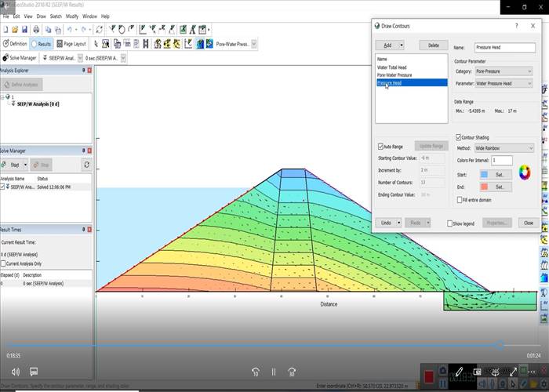The image size is (549, 392).
Task: Click the Close button in Draw Contours dialog
Action: [529, 223]
